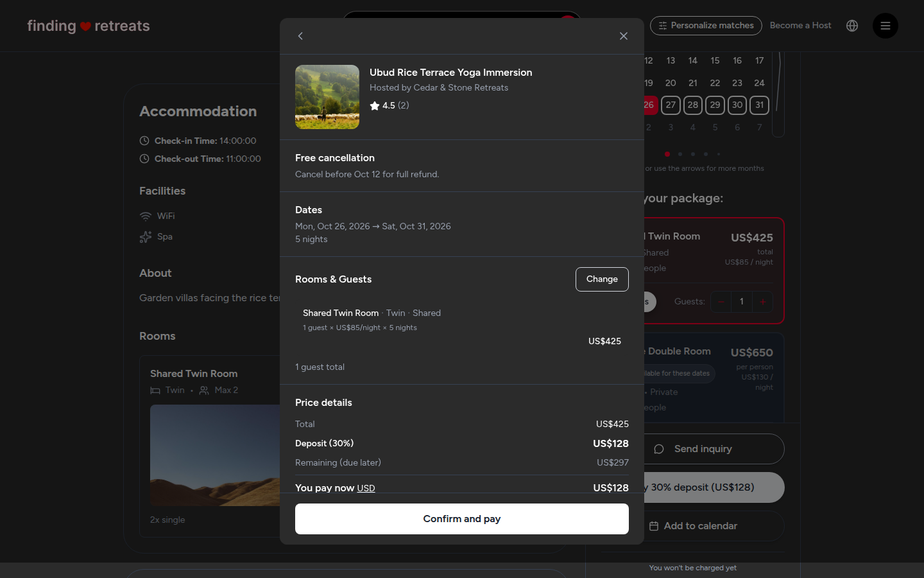Click the '5 nights' dates text

(311, 240)
